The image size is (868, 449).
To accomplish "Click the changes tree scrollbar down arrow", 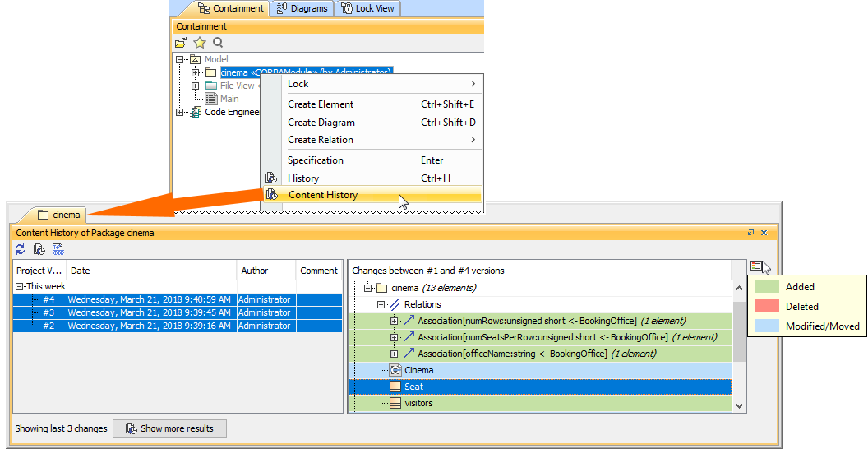I will 739,405.
